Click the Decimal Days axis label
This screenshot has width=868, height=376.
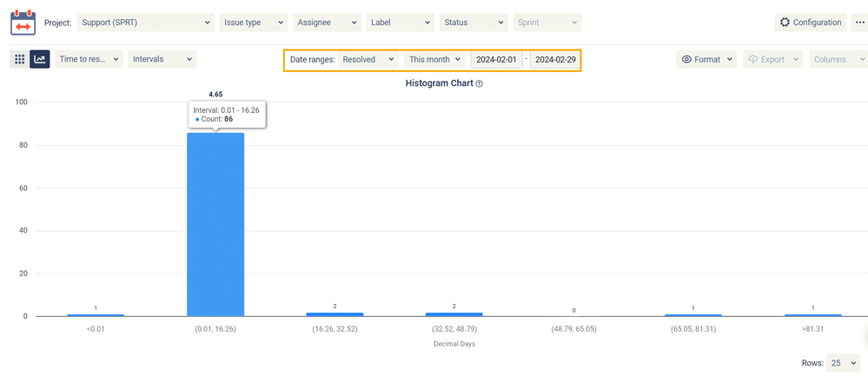454,344
